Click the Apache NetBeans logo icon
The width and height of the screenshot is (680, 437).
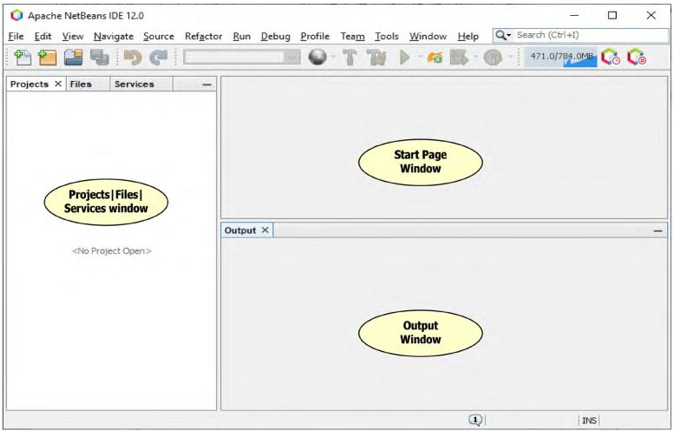17,16
